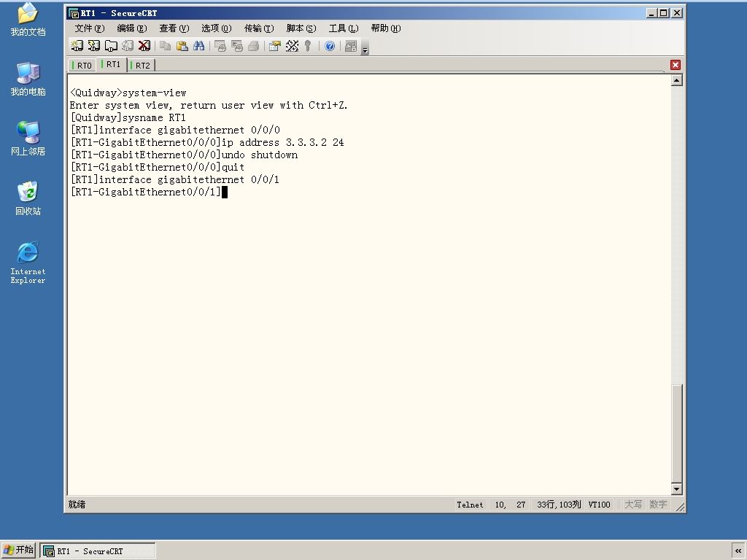Select the RT1 session tab
Viewport: 747px width, 560px height.
point(111,64)
